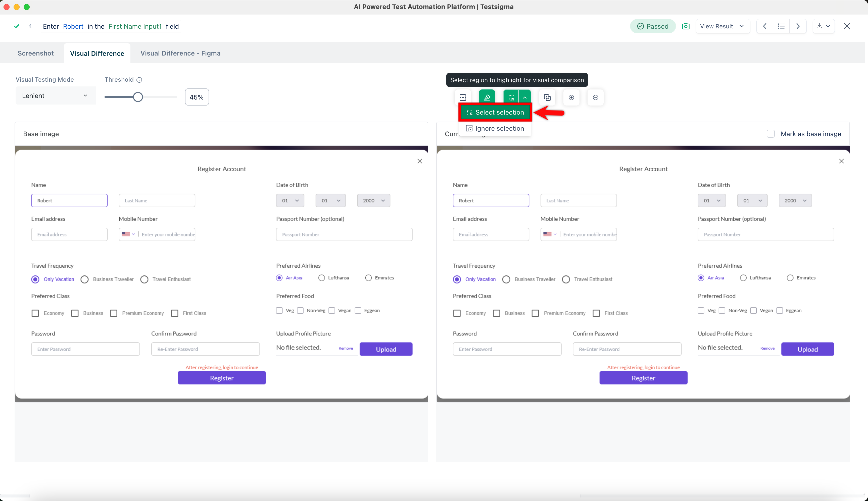This screenshot has height=501, width=868.
Task: Select Lufthansa radio in Base image
Action: pyautogui.click(x=321, y=278)
